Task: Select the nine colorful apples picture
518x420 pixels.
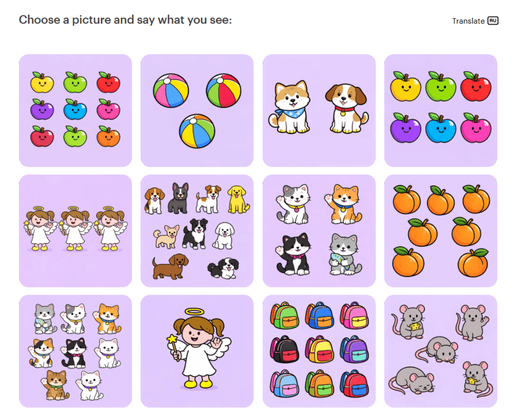Action: (x=75, y=111)
